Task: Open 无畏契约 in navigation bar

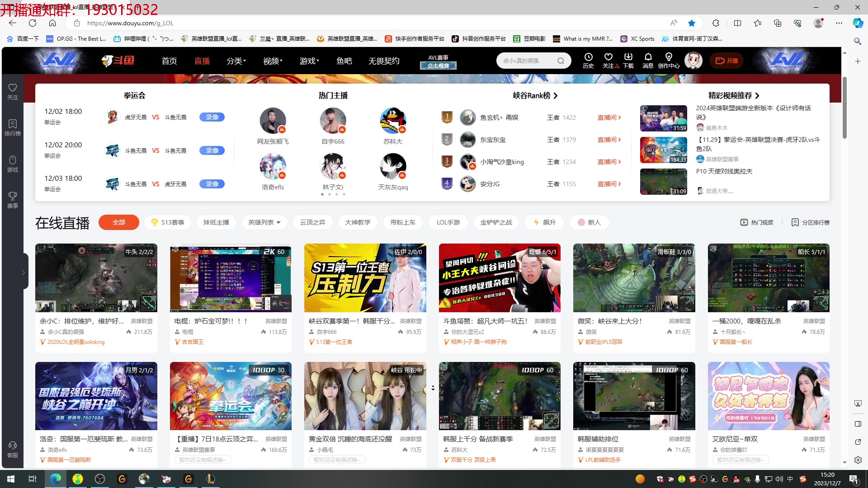Action: click(x=384, y=61)
